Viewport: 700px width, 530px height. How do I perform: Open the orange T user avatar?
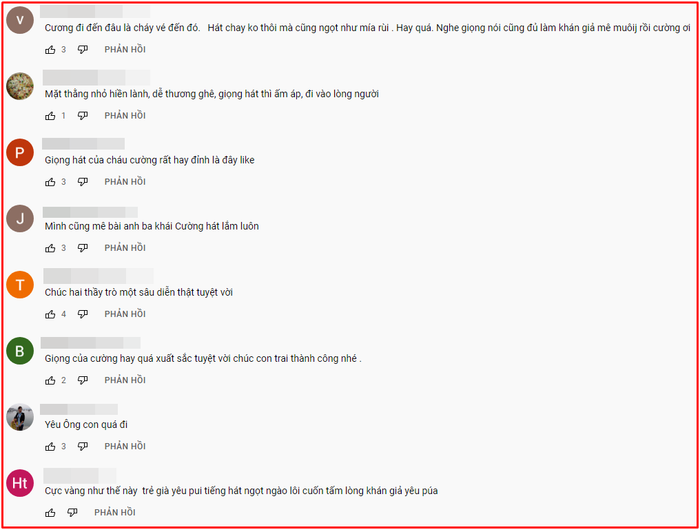coord(20,284)
